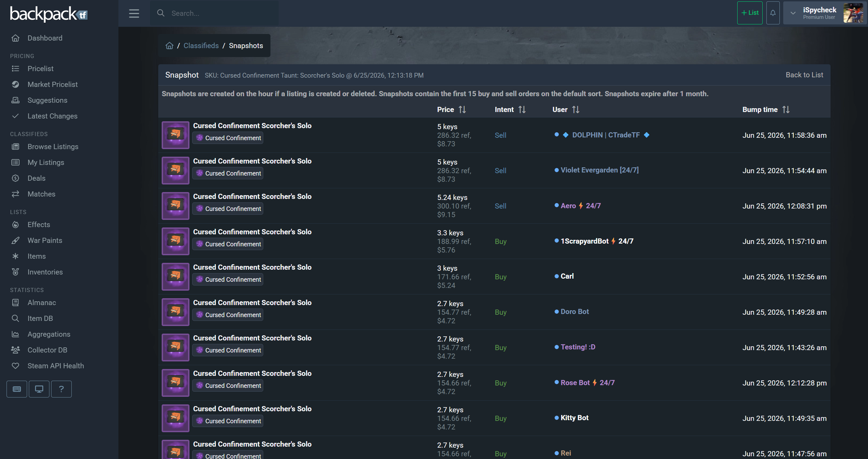This screenshot has height=459, width=868.
Task: Open the Almanac statistics page
Action: [x=42, y=303]
